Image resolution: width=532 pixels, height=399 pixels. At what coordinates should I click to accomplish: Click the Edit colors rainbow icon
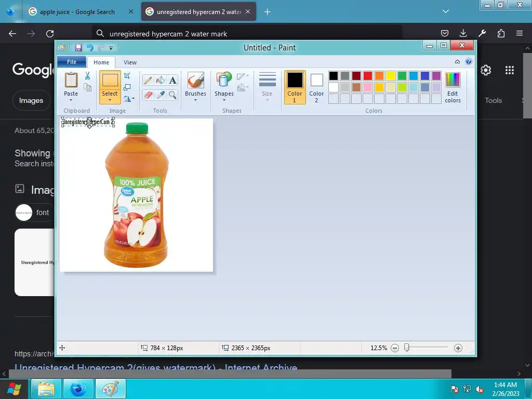point(453,80)
